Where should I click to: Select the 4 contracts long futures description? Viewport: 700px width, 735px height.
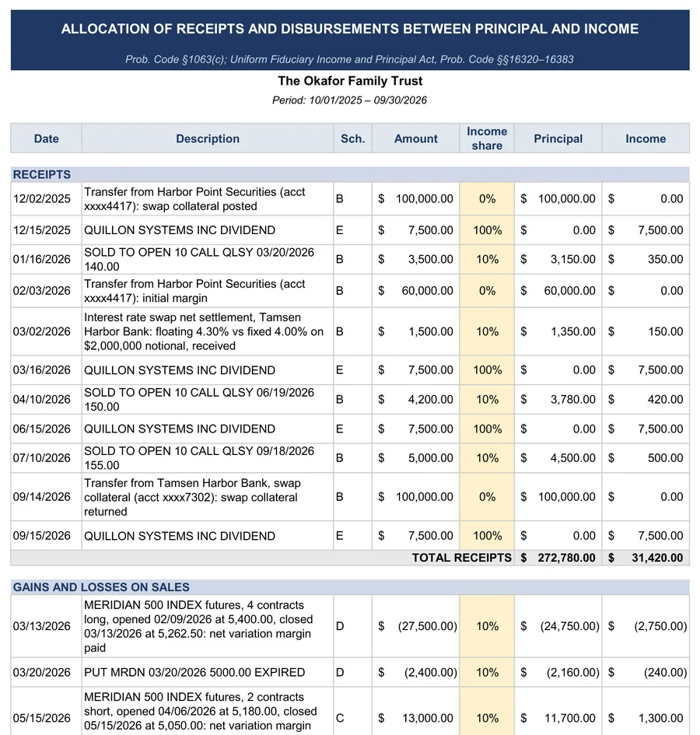coord(198,627)
